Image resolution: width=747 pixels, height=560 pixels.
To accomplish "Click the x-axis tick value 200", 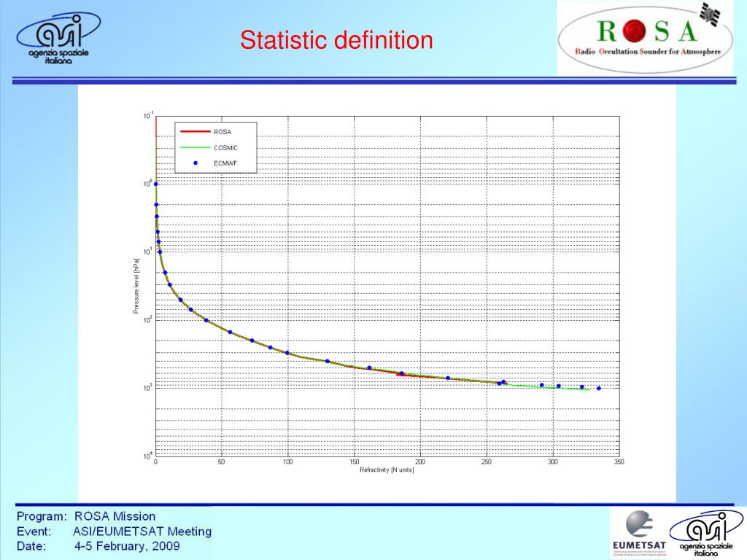I will point(420,462).
